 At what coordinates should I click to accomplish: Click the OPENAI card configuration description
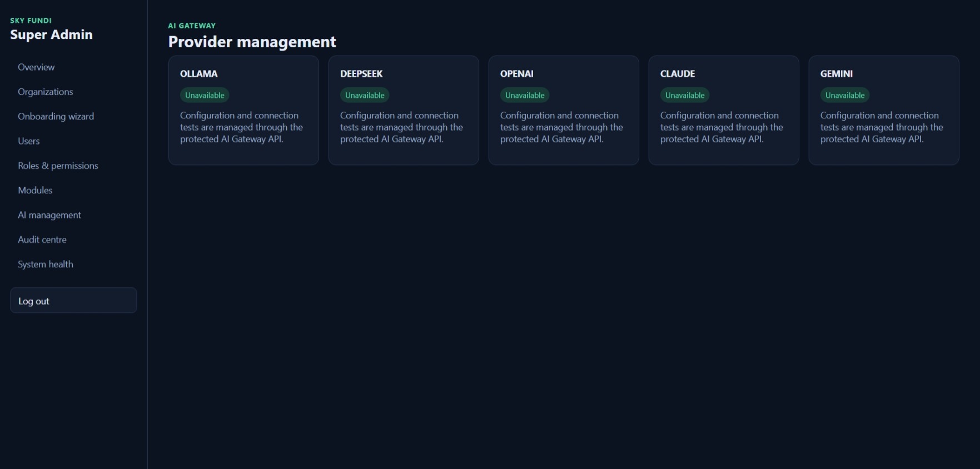562,127
